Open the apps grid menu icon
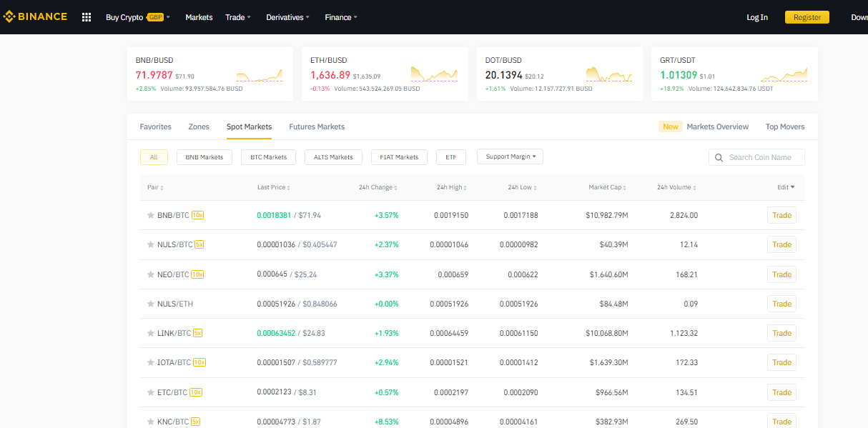This screenshot has width=868, height=428. [87, 17]
